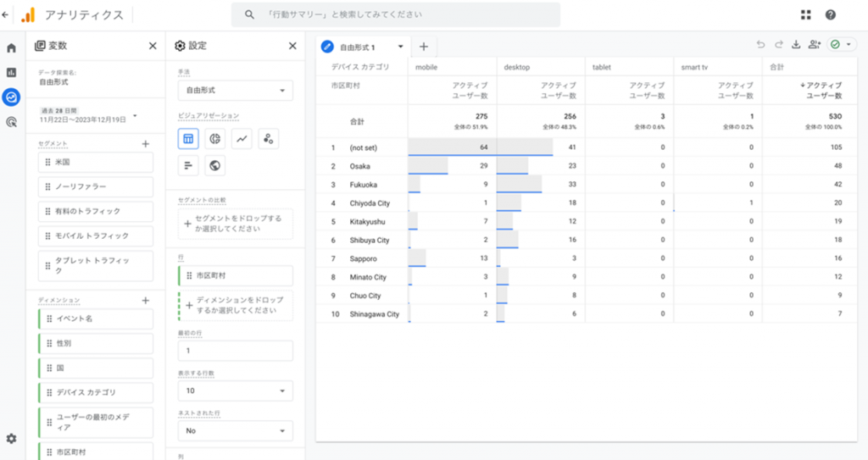Select the horizontal bar chart visualization icon
Viewport: 868px width, 460px height.
pos(188,165)
